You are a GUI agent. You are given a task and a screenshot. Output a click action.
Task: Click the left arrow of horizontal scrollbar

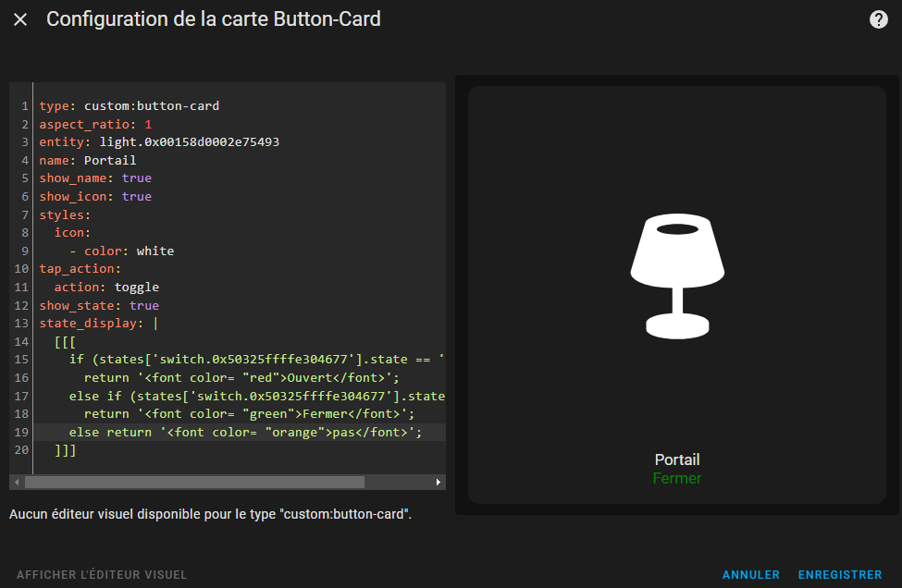point(17,482)
